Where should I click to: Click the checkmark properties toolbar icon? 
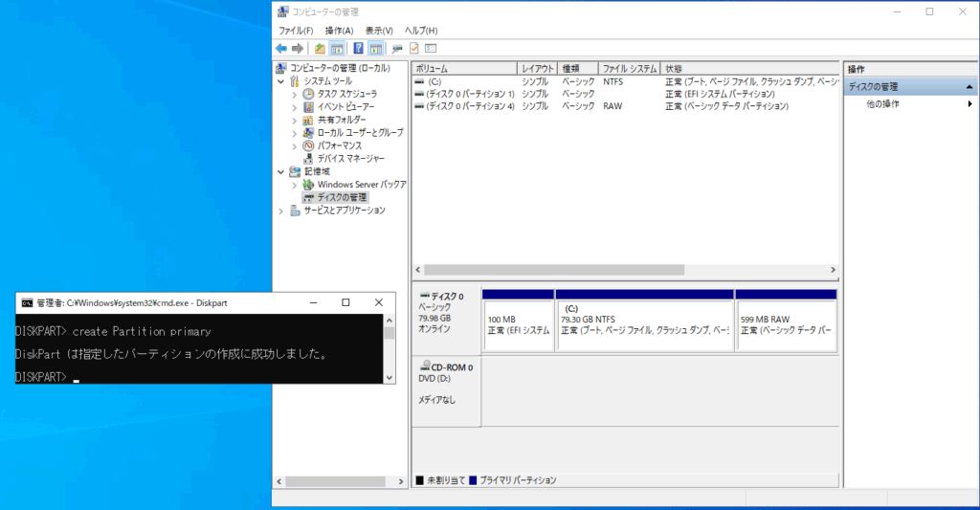point(413,48)
